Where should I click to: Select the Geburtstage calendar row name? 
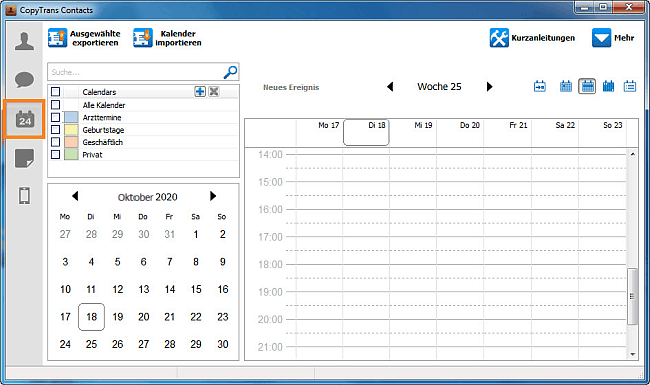[x=103, y=130]
